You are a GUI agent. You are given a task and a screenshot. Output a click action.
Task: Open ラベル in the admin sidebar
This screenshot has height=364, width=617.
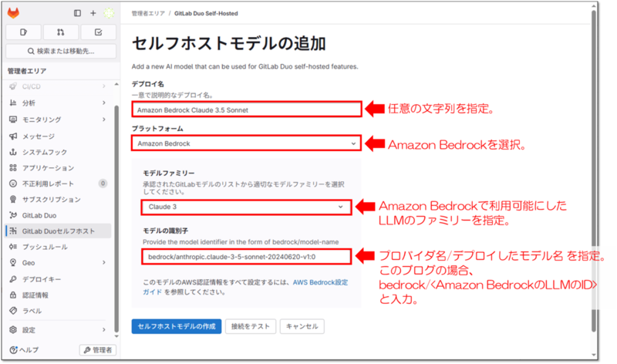(59, 311)
